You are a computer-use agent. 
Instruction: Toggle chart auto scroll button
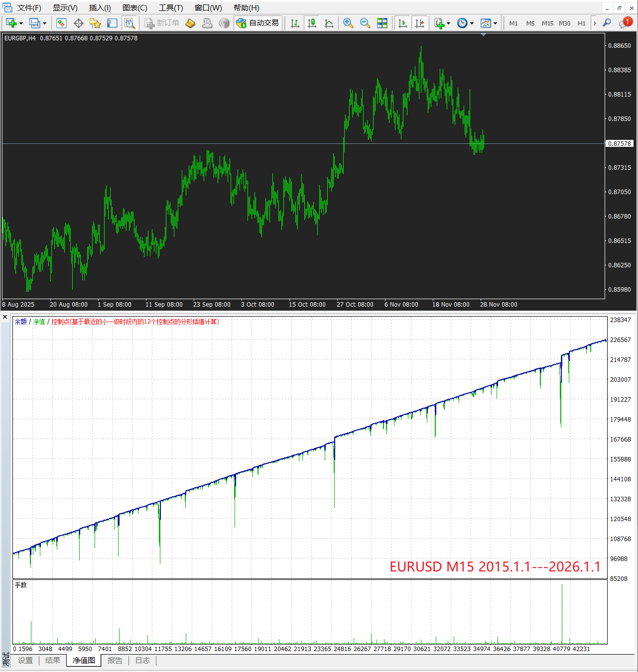point(403,23)
